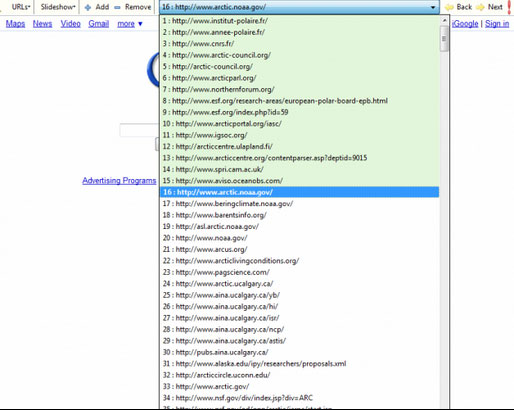Select URL 26 aina.ucalgary.ca/hi
The height and width of the screenshot is (410, 514).
[x=299, y=306]
